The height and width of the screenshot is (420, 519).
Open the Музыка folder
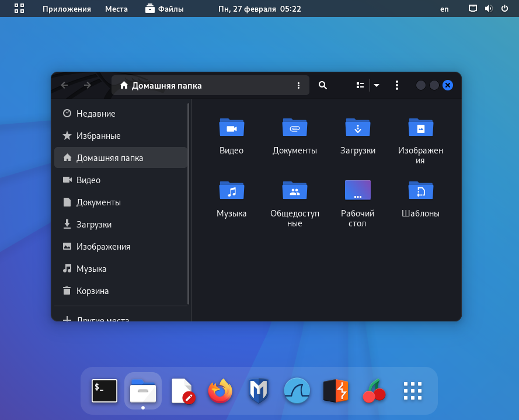[x=232, y=191]
